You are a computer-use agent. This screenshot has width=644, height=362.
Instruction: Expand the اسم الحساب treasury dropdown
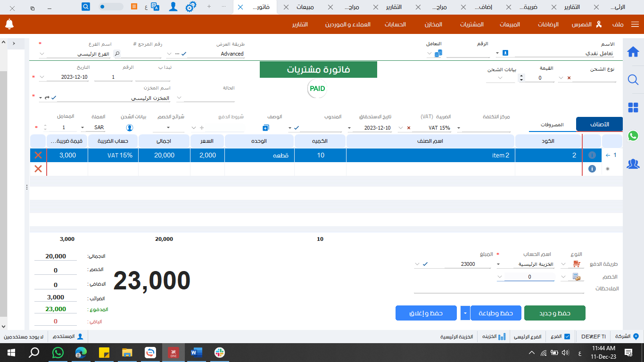pos(498,264)
